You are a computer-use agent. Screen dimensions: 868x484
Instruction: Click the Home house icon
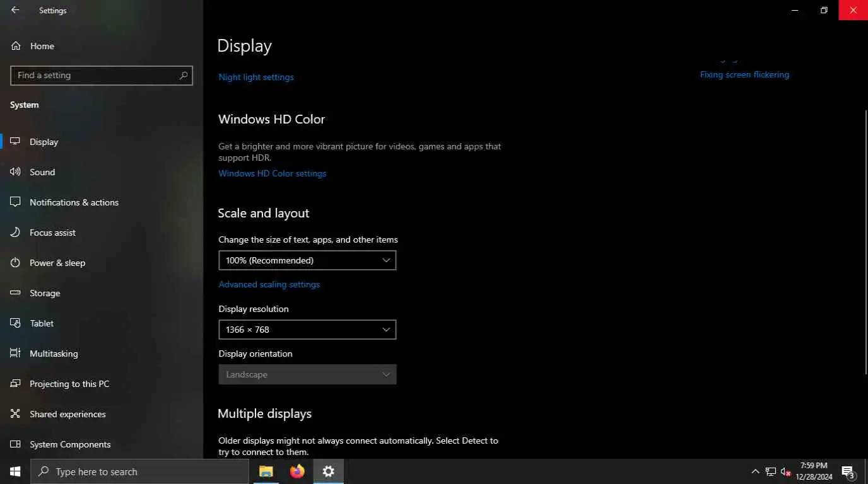[x=16, y=46]
